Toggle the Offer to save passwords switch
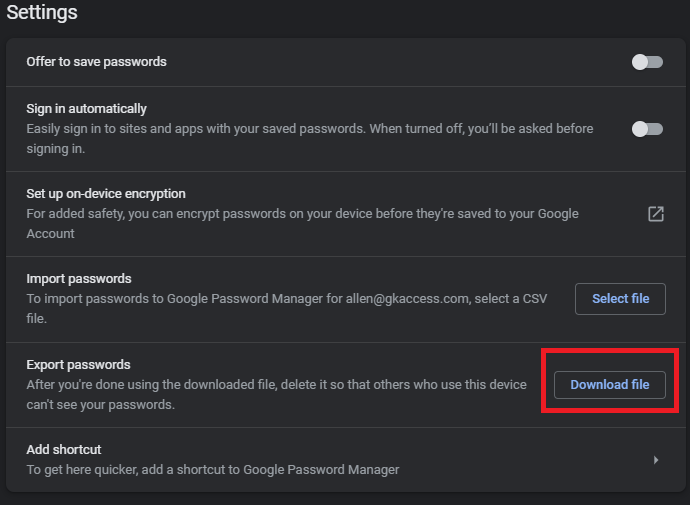This screenshot has width=690, height=505. pyautogui.click(x=647, y=62)
